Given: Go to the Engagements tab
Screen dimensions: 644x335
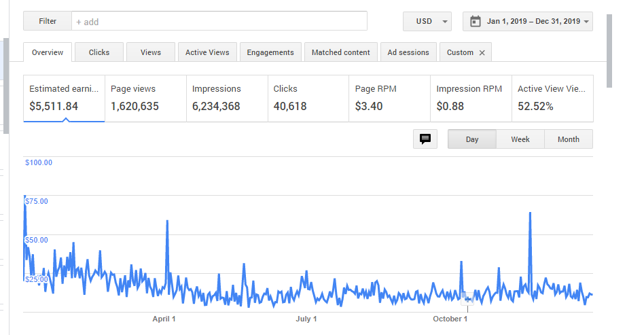Looking at the screenshot, I should pyautogui.click(x=270, y=52).
